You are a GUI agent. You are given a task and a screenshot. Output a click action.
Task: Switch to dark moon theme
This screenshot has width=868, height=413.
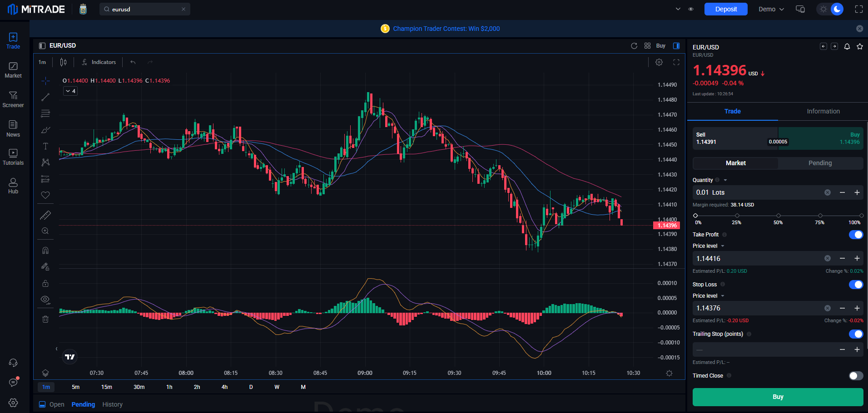[x=837, y=9]
